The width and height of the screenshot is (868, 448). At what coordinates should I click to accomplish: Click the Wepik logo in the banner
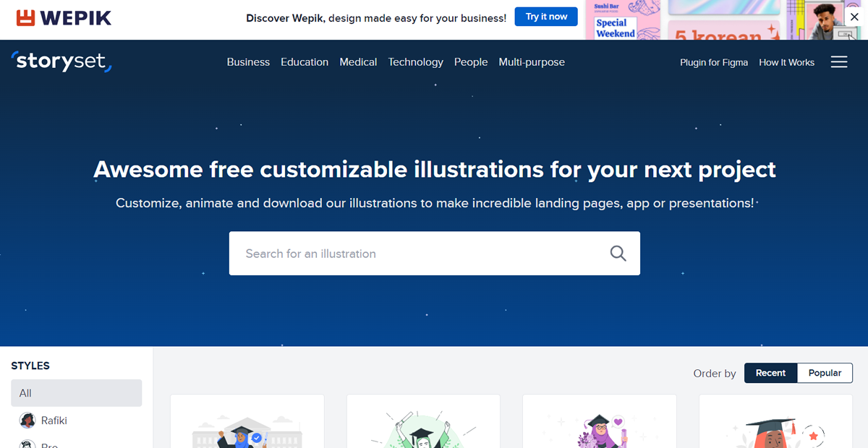pos(64,17)
